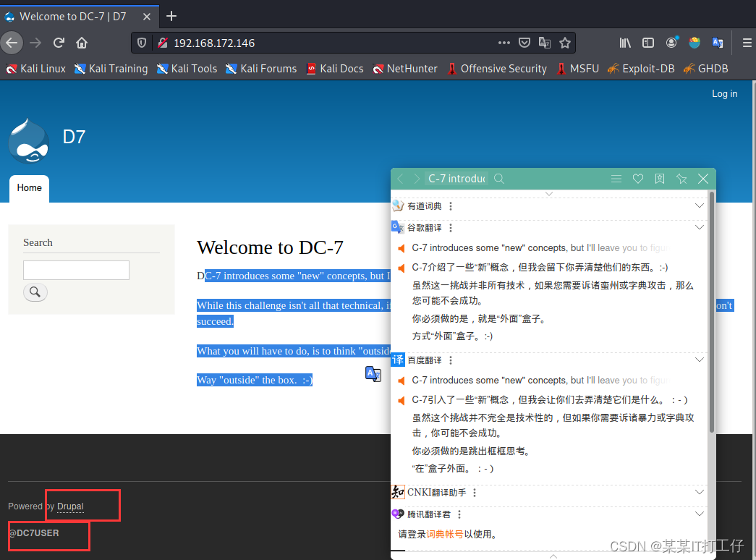This screenshot has height=560, width=756.
Task: Open GHDB bookmark
Action: tap(706, 69)
